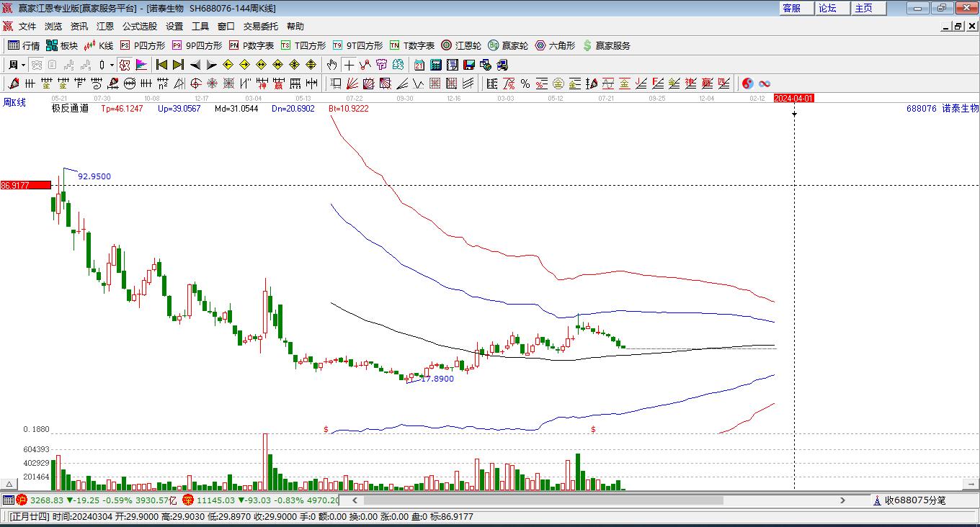Open the 江恩 menu
Viewport: 980px width, 527px height.
tap(105, 26)
